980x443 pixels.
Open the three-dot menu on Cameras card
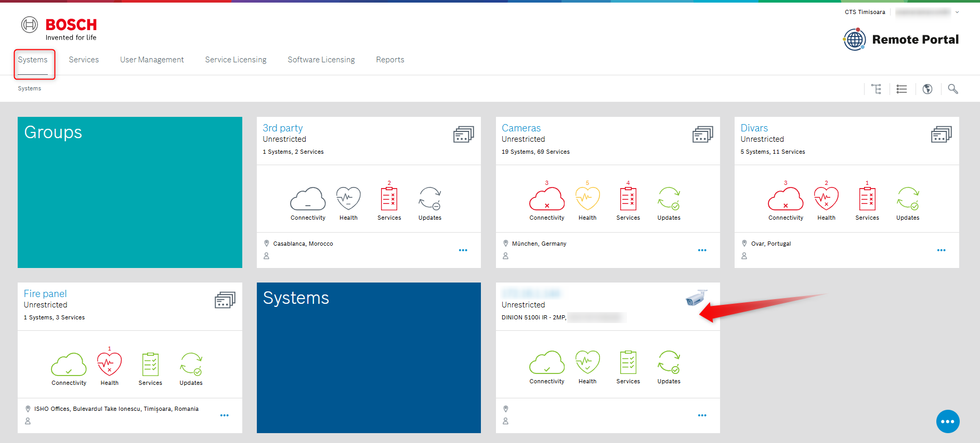pos(702,250)
